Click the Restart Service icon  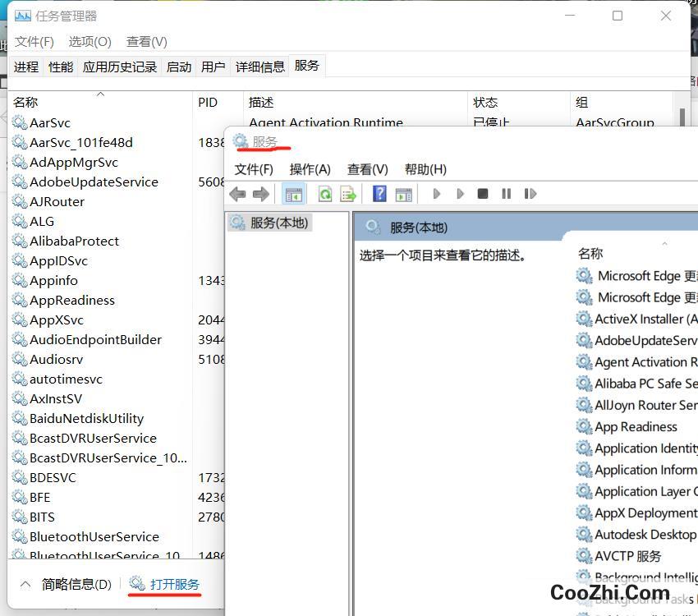click(x=530, y=194)
